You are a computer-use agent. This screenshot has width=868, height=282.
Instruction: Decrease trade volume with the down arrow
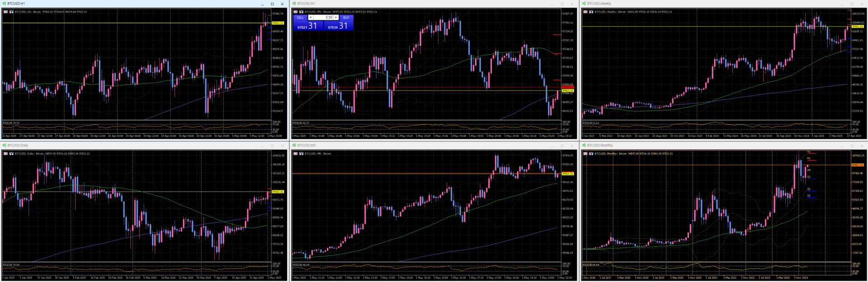point(311,18)
